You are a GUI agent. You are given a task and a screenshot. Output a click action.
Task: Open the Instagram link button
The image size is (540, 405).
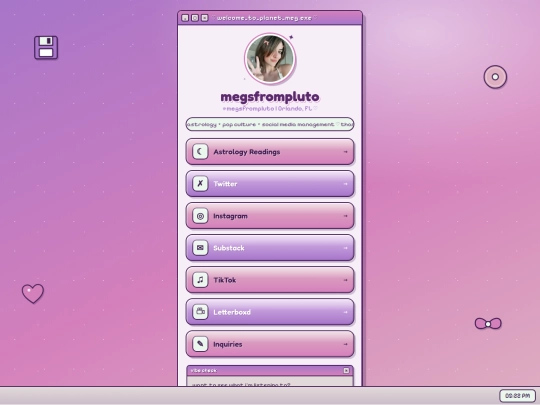pos(270,216)
